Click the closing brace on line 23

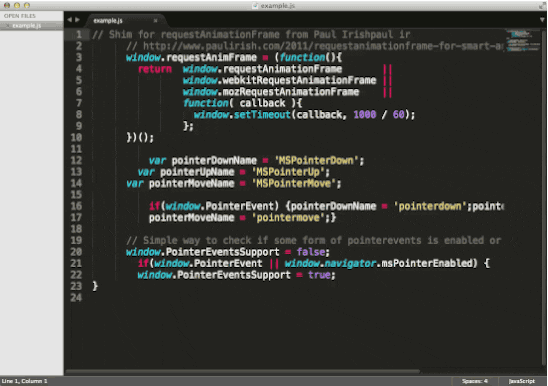95,286
